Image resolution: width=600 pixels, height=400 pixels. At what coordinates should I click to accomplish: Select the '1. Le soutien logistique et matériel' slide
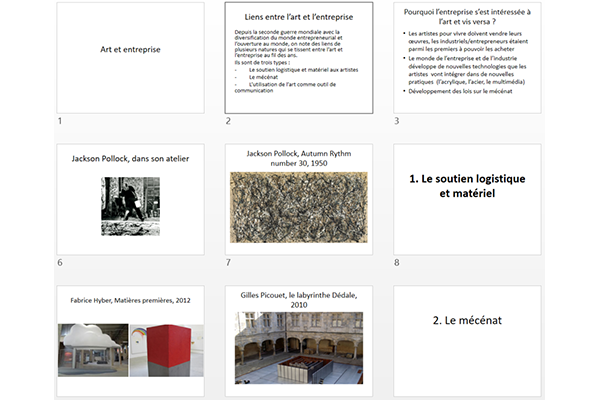point(467,199)
